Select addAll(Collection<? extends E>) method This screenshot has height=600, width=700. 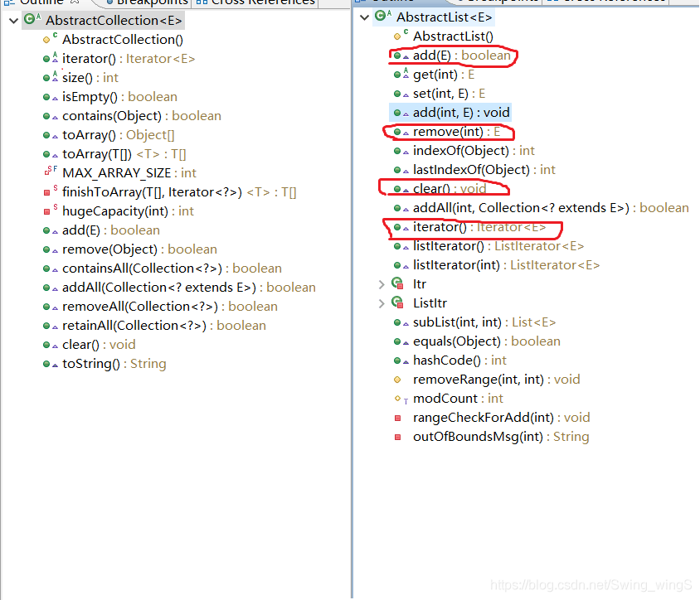coord(189,288)
